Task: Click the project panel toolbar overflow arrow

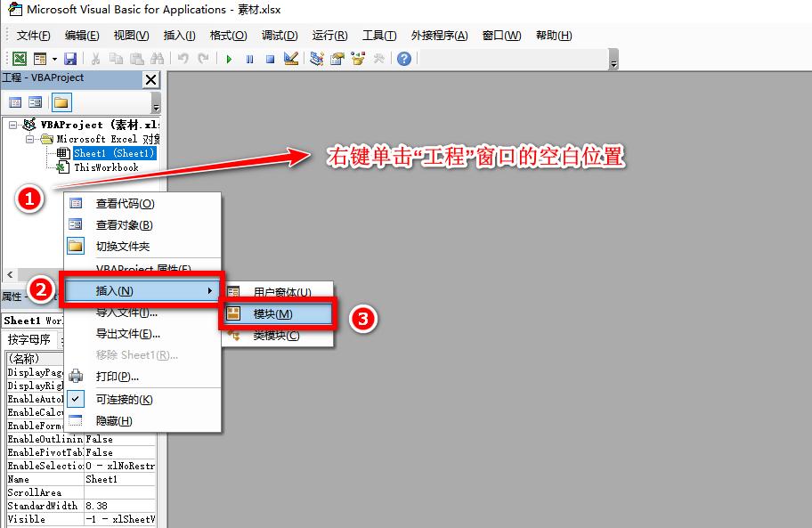Action: [x=156, y=102]
